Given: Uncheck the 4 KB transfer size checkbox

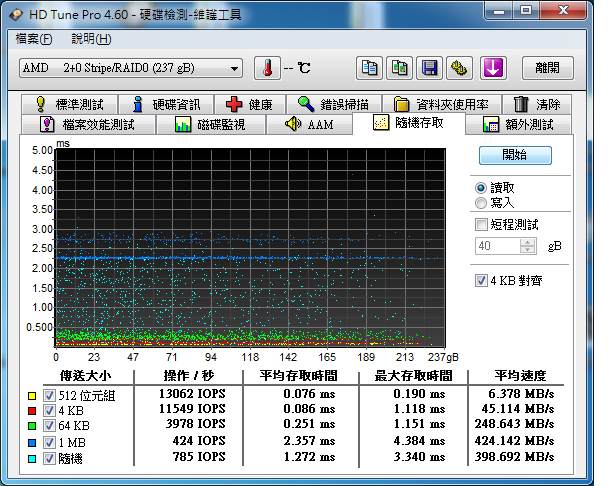Looking at the screenshot, I should click(49, 410).
